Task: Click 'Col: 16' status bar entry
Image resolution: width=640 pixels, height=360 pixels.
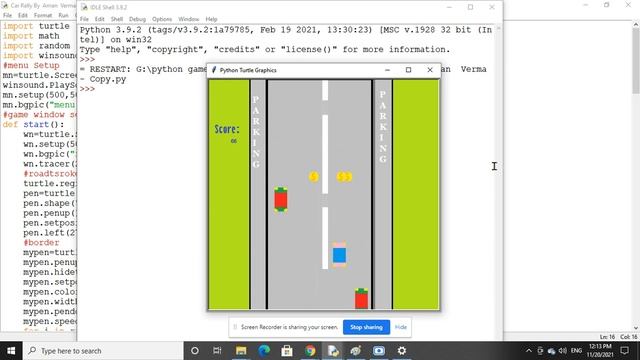Action: click(629, 337)
